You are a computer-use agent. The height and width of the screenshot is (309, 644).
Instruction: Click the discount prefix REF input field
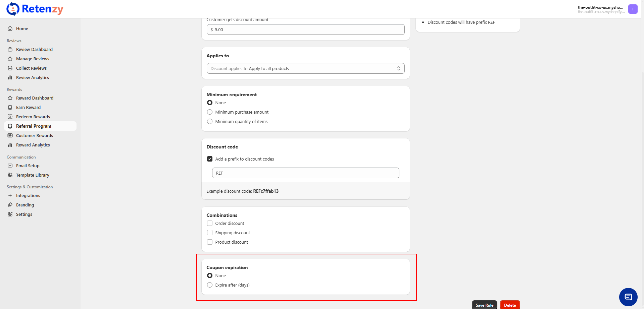point(305,173)
